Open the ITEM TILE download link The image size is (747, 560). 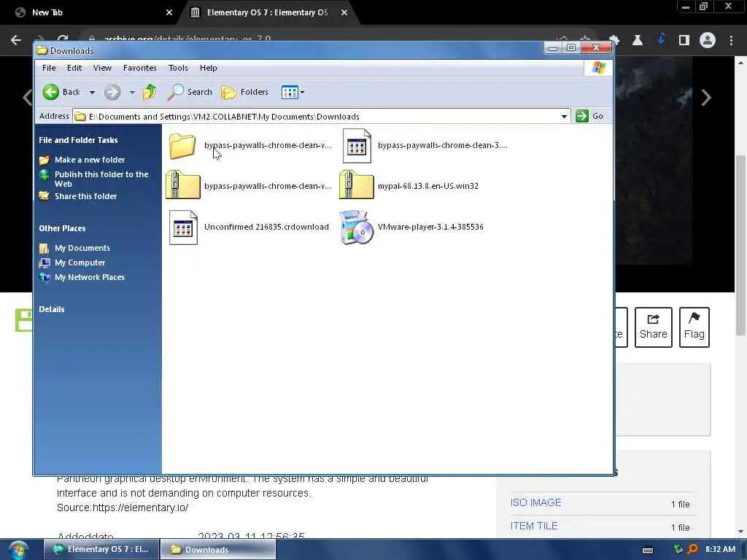(x=533, y=526)
